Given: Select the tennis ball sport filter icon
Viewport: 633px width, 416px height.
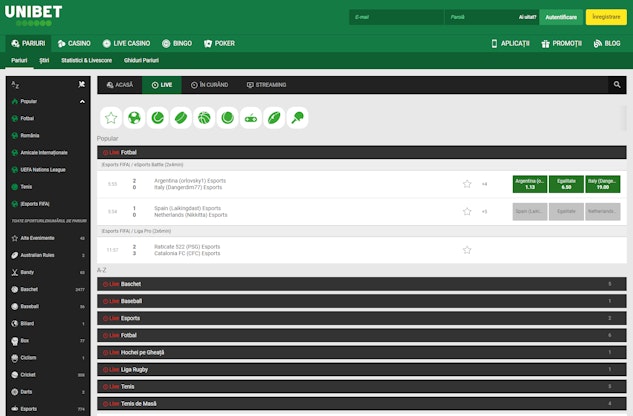Looking at the screenshot, I should pyautogui.click(x=157, y=118).
